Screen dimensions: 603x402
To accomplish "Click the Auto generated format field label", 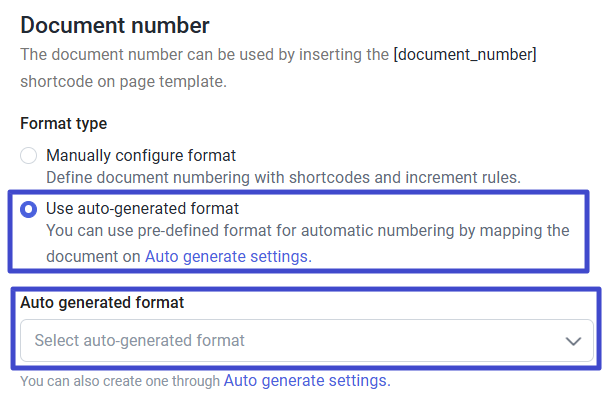I will [101, 301].
